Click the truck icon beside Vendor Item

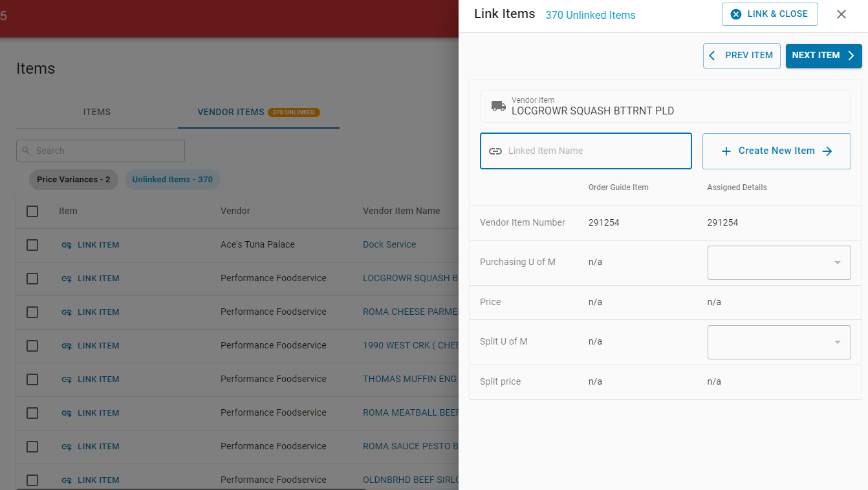tap(498, 106)
